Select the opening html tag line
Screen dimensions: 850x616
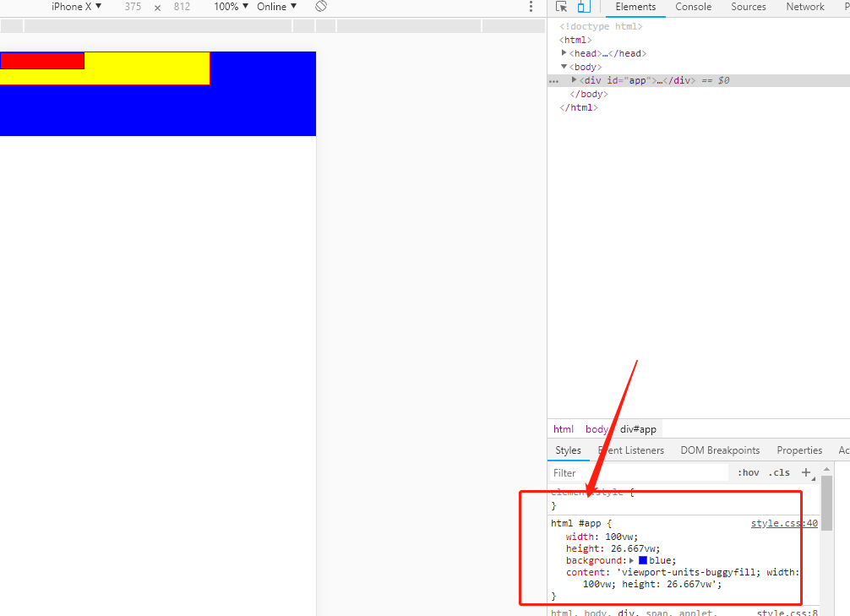[575, 40]
